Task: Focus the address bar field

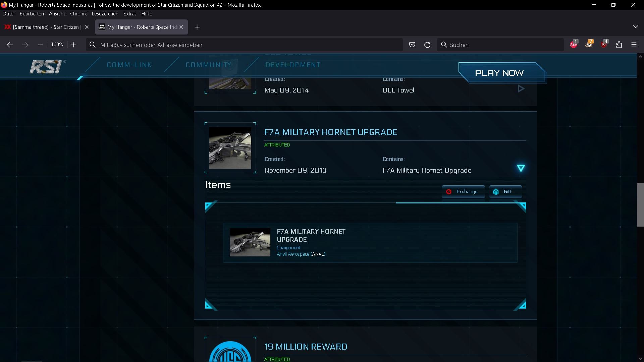Action: tap(244, 45)
